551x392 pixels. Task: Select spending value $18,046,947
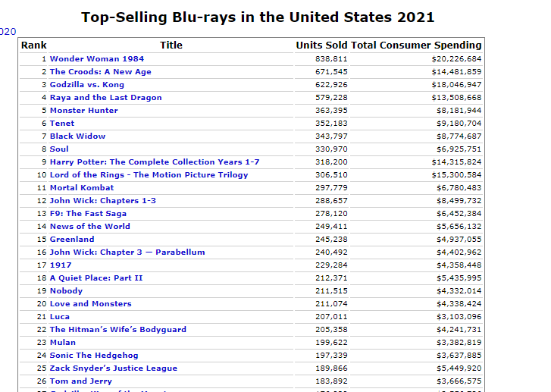(x=456, y=85)
